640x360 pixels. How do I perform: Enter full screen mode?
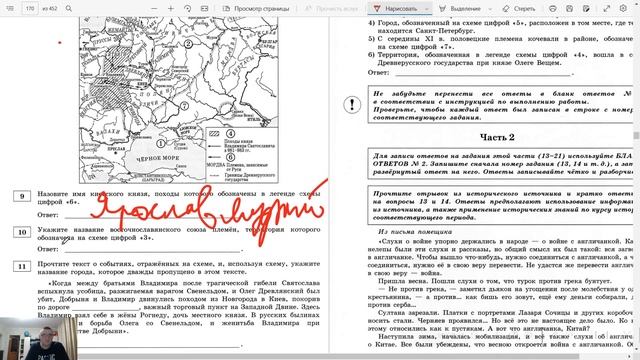607,9
